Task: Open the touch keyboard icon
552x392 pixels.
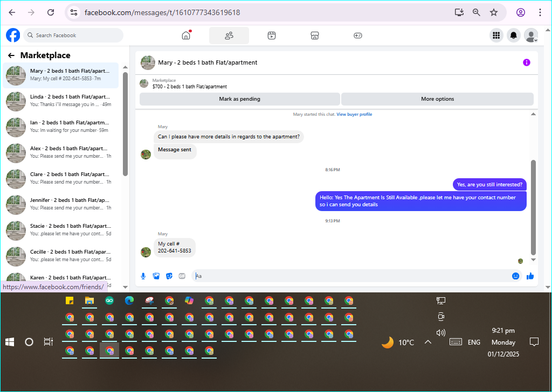Action: [456, 342]
